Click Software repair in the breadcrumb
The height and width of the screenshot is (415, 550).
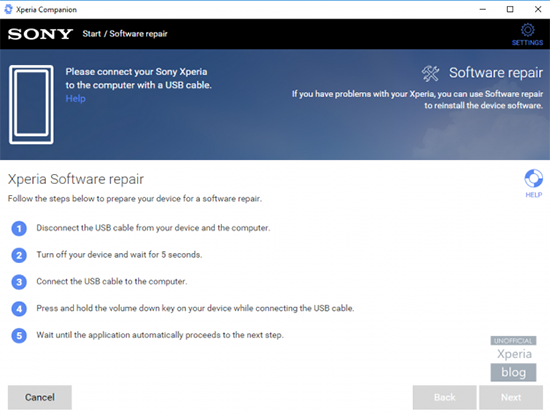(x=138, y=34)
